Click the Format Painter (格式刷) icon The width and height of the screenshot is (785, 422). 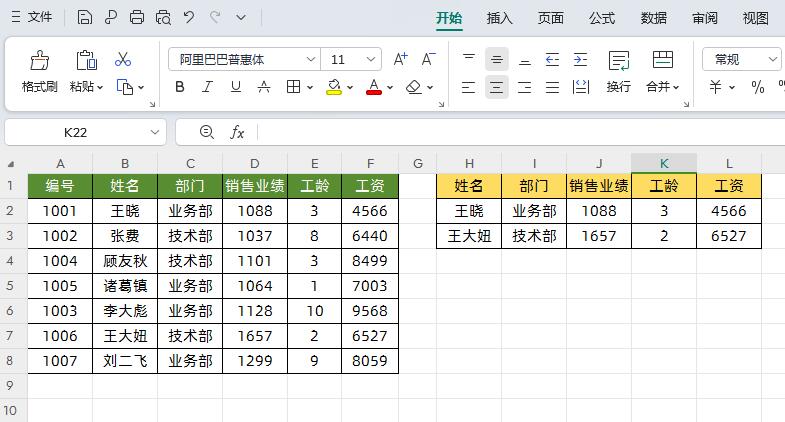tap(39, 61)
